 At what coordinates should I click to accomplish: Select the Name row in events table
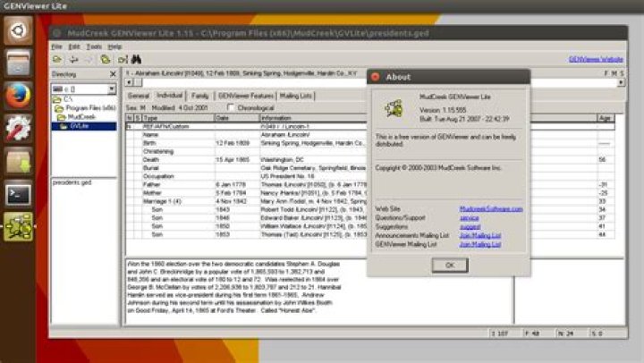[x=247, y=135]
